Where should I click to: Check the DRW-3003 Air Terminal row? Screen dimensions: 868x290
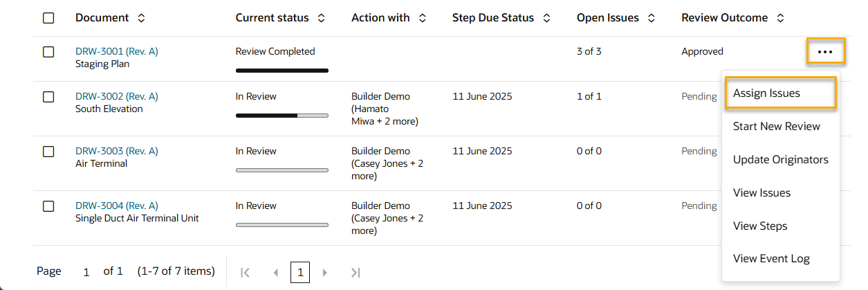tap(48, 152)
